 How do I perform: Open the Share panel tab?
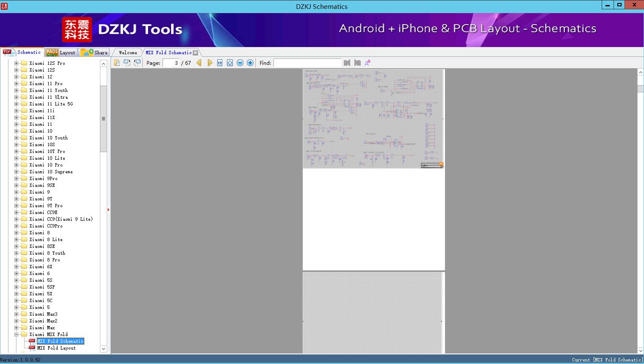pos(94,53)
